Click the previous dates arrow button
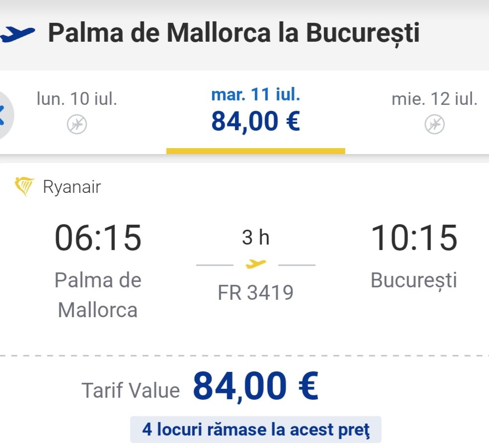The width and height of the screenshot is (489, 448). pos(4,115)
